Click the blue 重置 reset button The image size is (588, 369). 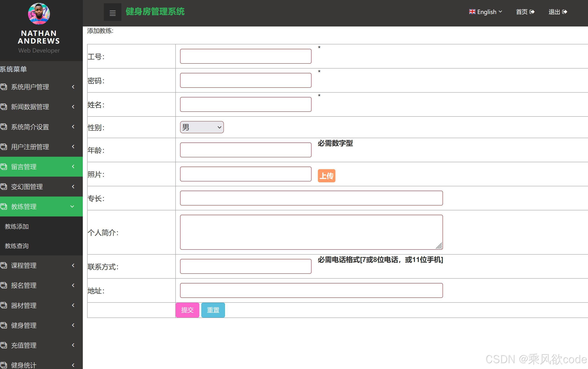tap(213, 310)
